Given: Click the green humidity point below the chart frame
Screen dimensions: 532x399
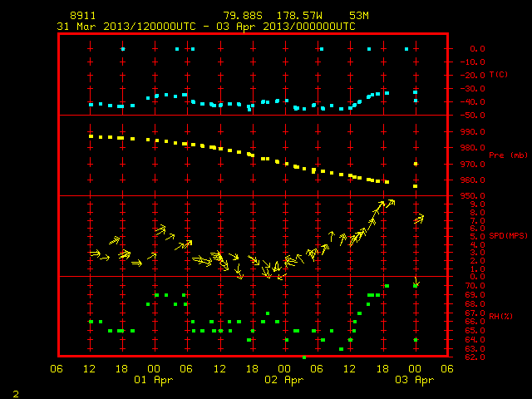Looking at the screenshot, I should click(304, 357).
